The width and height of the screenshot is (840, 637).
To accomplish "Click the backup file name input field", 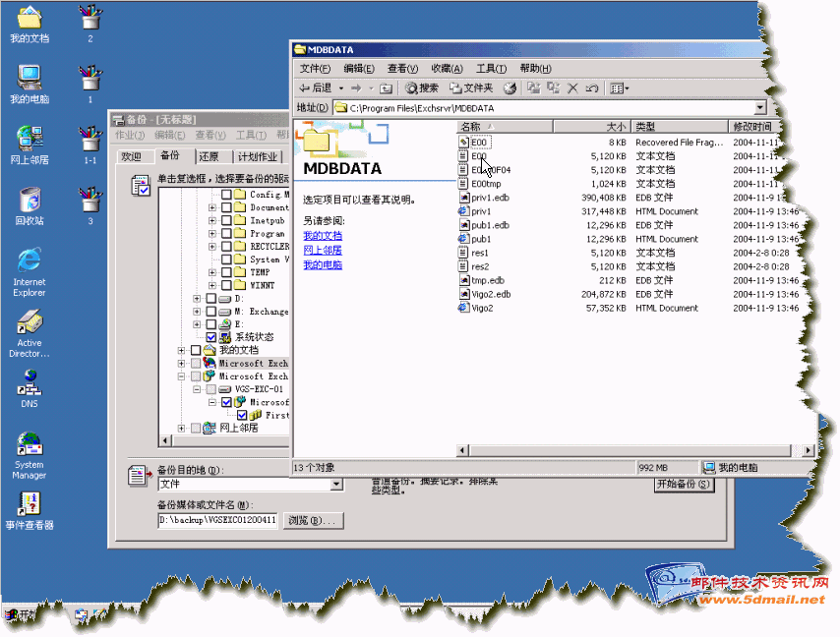I will tap(217, 520).
